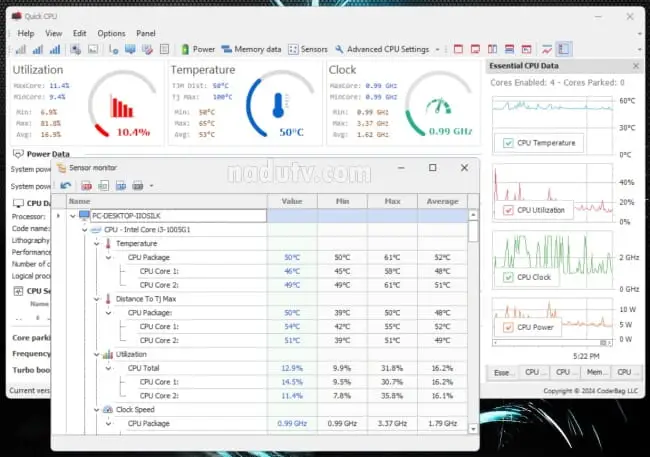Image resolution: width=650 pixels, height=457 pixels.
Task: Click the red sensor icon in Sensor monitor toolbar
Action: click(x=86, y=186)
